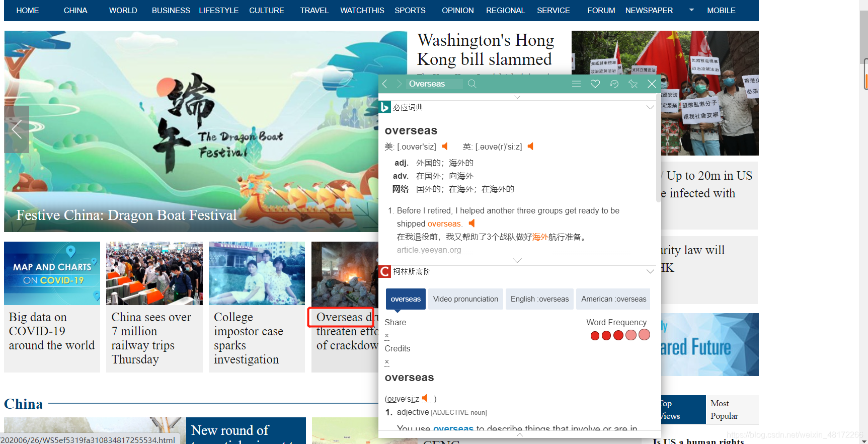Viewport: 868px width, 444px height.
Task: Open the China section heading
Action: tap(24, 404)
